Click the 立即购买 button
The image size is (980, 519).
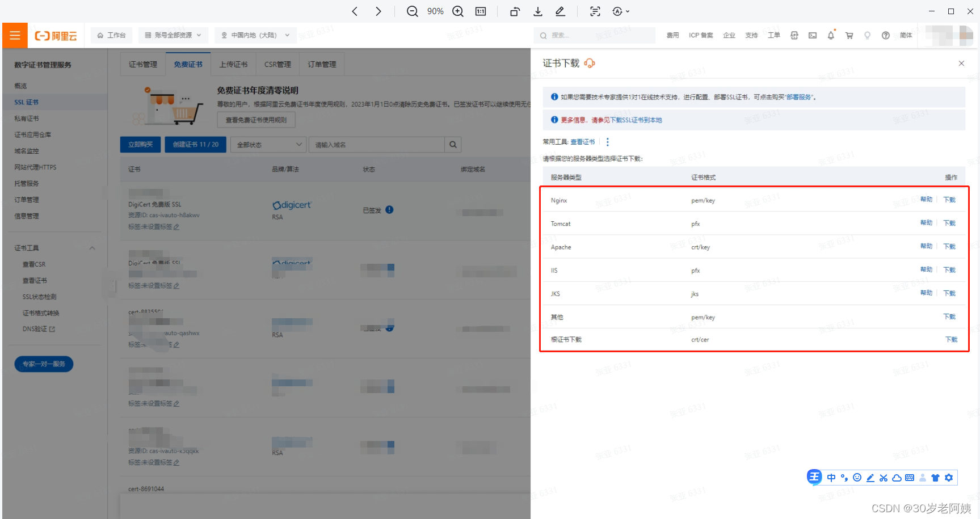pos(140,145)
